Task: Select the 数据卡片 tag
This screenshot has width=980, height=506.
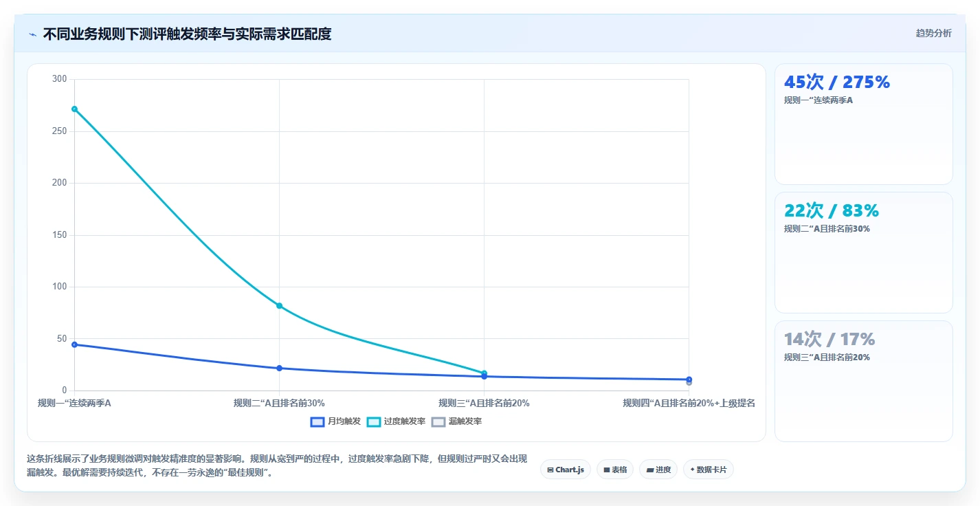Action: click(x=709, y=470)
